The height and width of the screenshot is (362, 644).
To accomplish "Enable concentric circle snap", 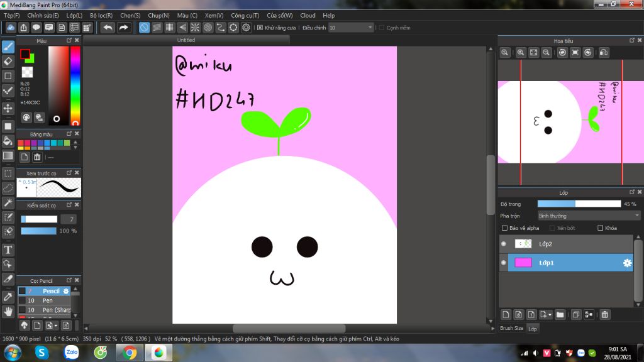I will [x=208, y=28].
